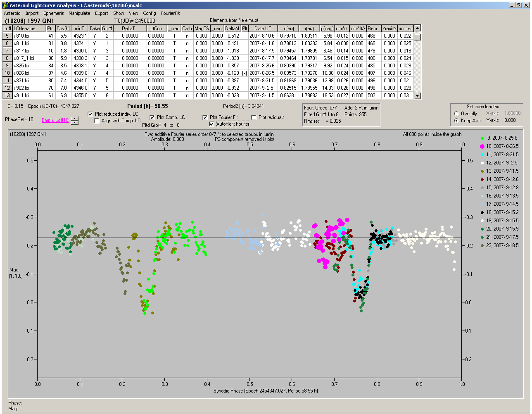Select row header number 5

coord(7,36)
